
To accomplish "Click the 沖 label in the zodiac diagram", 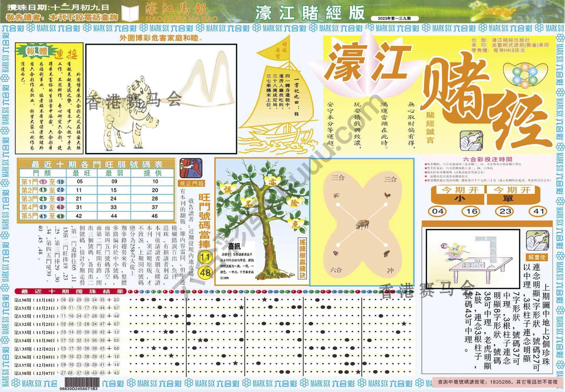I will point(390,270).
